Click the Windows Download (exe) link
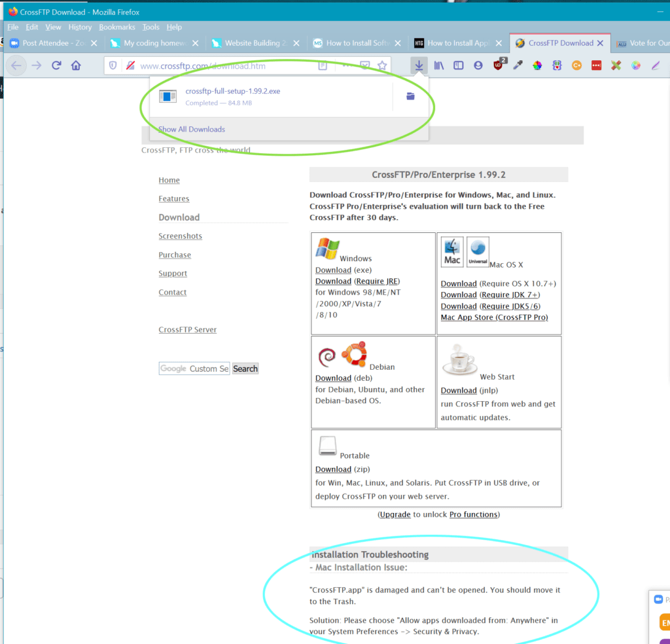670x644 pixels. (333, 270)
